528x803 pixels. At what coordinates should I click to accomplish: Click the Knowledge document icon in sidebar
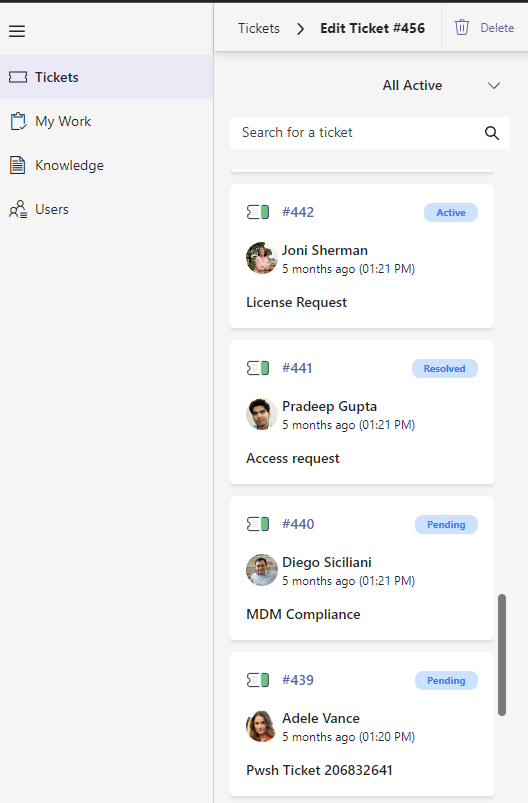tap(17, 165)
